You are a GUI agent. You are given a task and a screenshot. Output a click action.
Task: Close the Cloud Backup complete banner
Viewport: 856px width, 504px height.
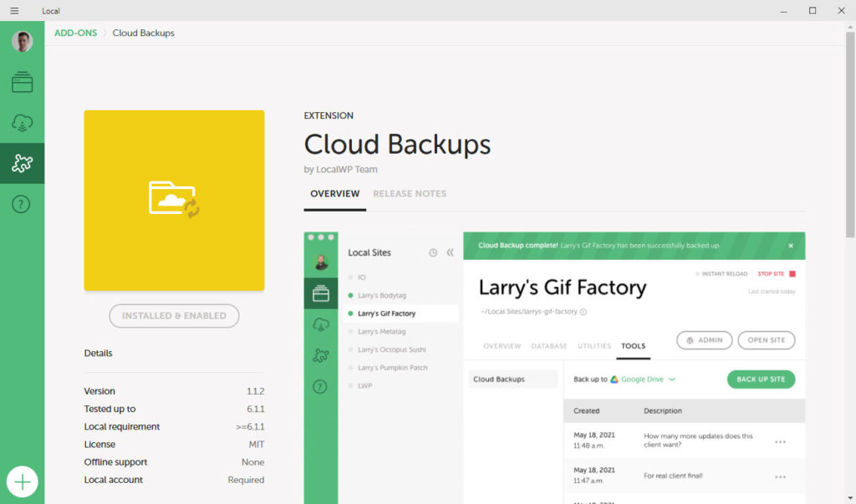(x=791, y=246)
